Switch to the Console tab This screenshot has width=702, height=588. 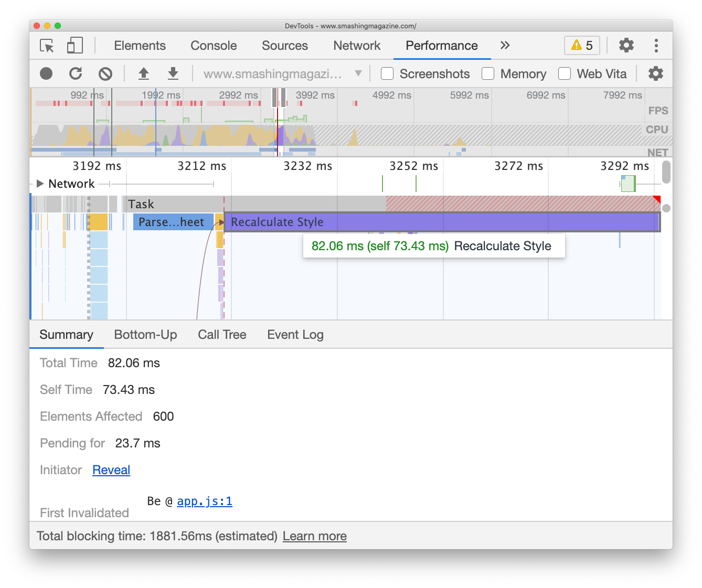point(214,46)
